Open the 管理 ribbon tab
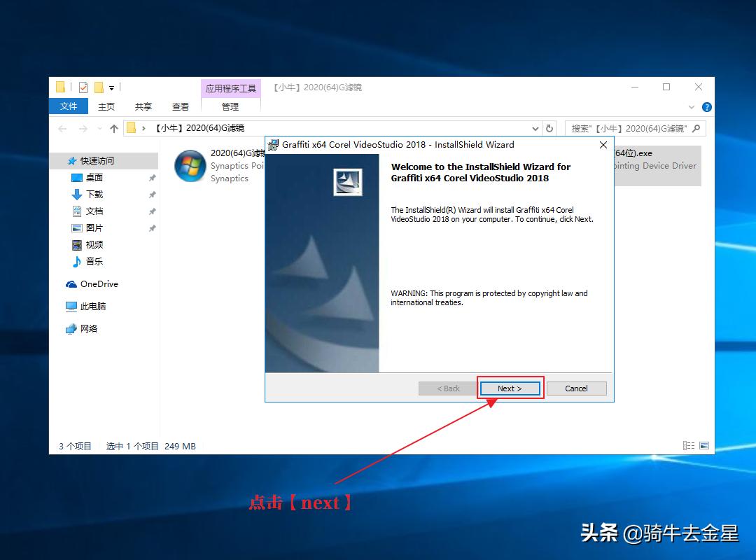Viewport: 756px width, 560px height. point(230,106)
